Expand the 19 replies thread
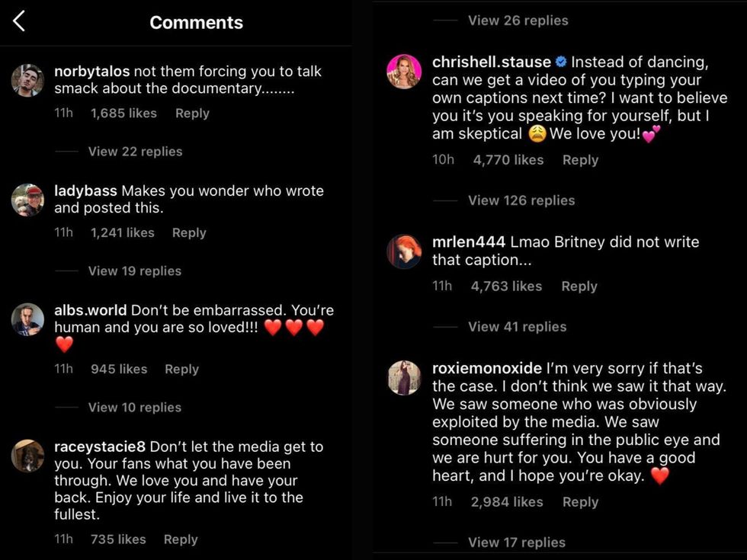Image resolution: width=747 pixels, height=560 pixels. tap(135, 271)
